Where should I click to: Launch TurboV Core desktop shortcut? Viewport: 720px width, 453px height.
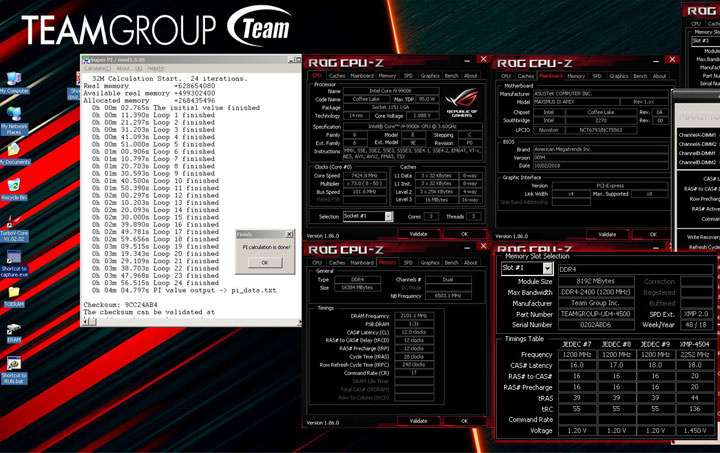pos(14,229)
